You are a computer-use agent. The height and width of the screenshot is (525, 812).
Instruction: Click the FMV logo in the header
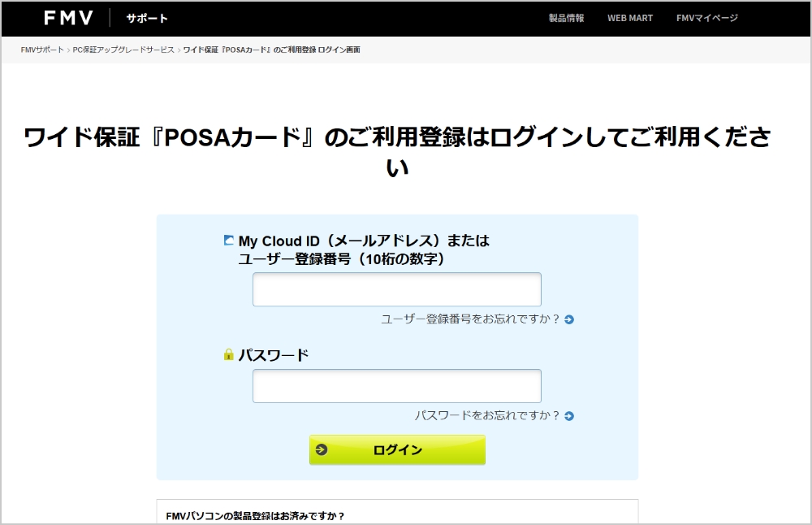[x=67, y=18]
